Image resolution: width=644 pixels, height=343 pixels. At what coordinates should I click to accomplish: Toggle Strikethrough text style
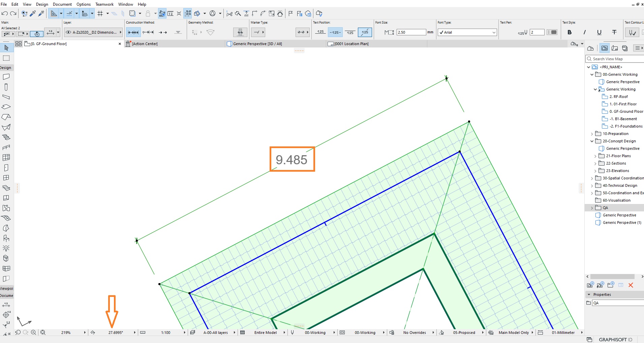click(614, 32)
